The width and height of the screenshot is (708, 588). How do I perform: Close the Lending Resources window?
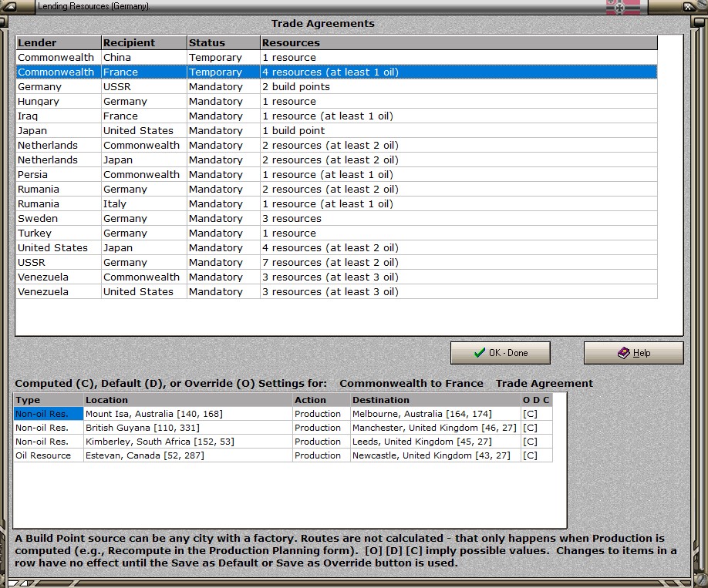tap(688, 7)
